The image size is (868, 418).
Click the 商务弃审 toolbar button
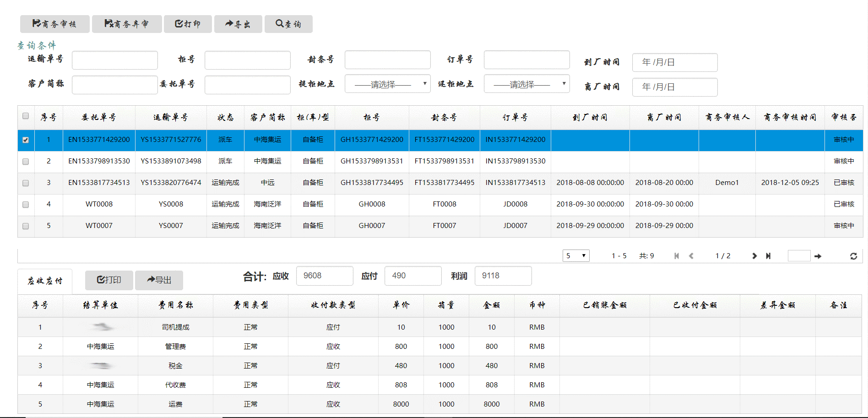[x=127, y=24]
